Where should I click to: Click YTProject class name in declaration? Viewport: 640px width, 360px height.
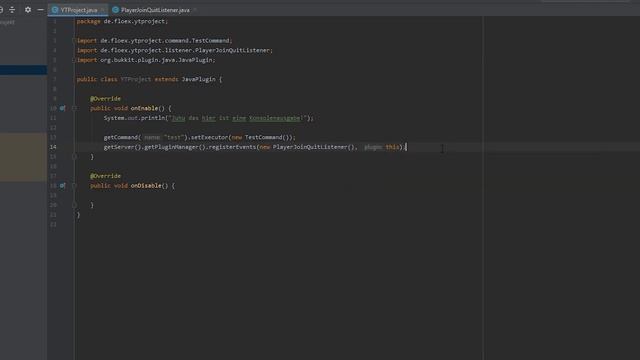(x=136, y=79)
